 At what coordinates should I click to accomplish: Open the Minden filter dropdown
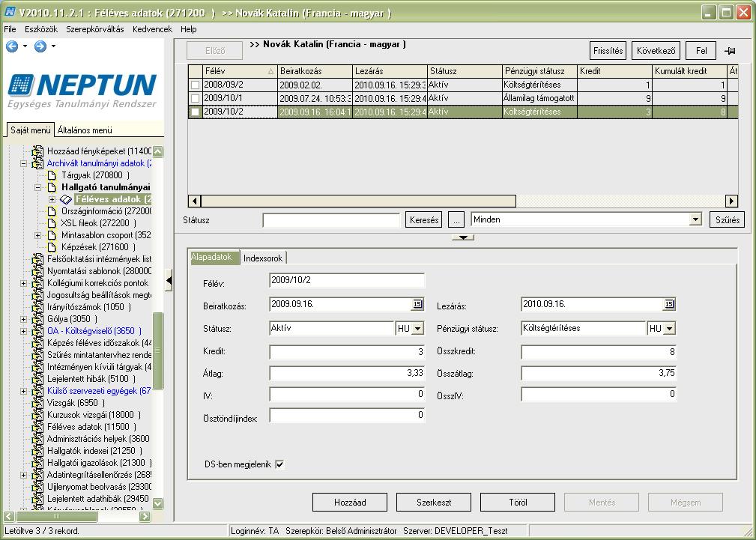pyautogui.click(x=695, y=220)
